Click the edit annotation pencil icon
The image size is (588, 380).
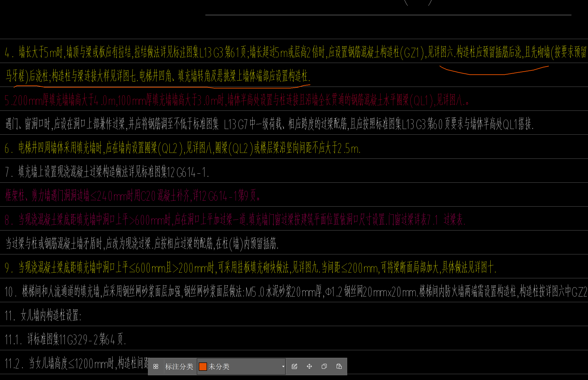tap(294, 367)
